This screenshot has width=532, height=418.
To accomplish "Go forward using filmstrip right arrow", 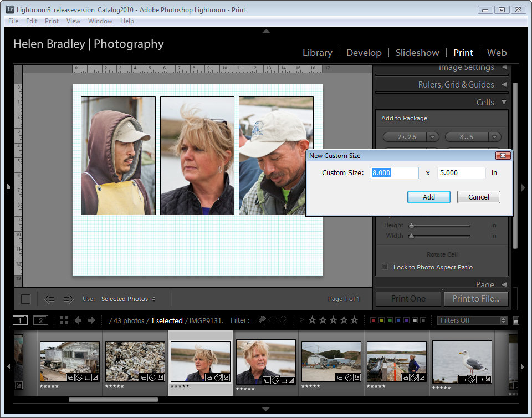I will coord(91,320).
